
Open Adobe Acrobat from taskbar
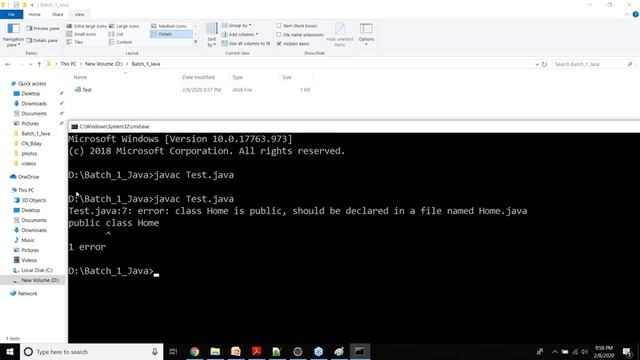point(256,351)
